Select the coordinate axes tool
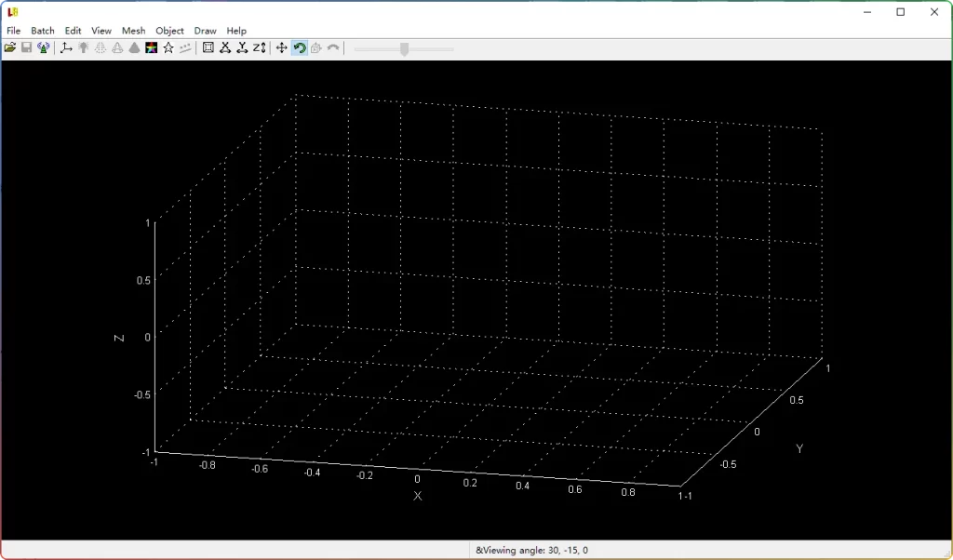This screenshot has width=953, height=560. point(65,47)
